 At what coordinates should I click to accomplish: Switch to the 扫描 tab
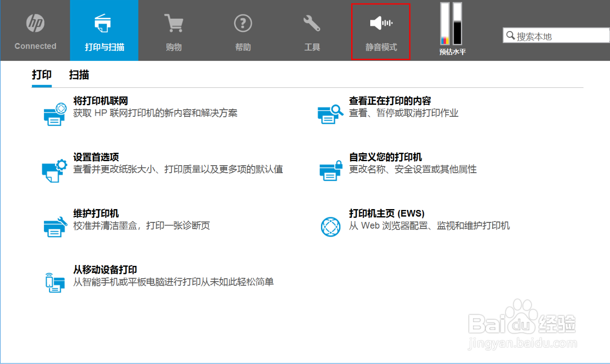coord(79,75)
